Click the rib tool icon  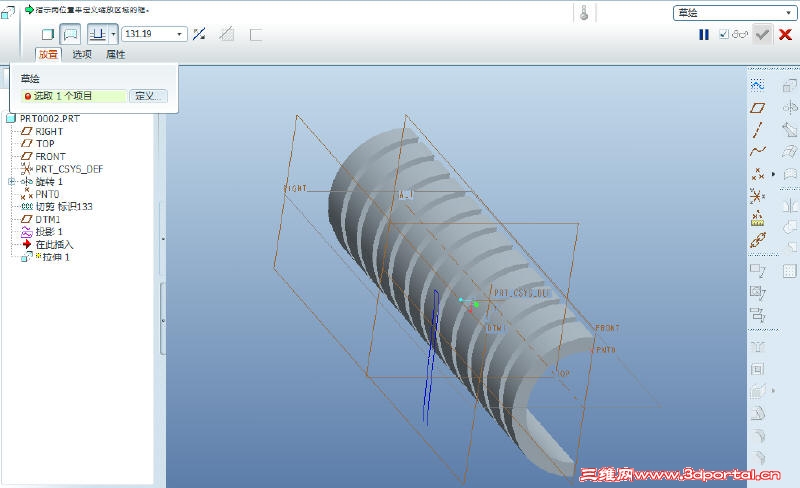[x=758, y=391]
